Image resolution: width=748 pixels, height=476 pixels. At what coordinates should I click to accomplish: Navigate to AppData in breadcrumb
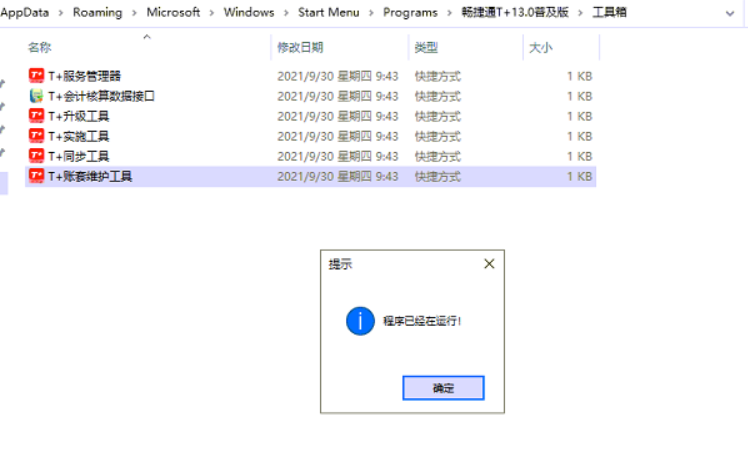[24, 12]
